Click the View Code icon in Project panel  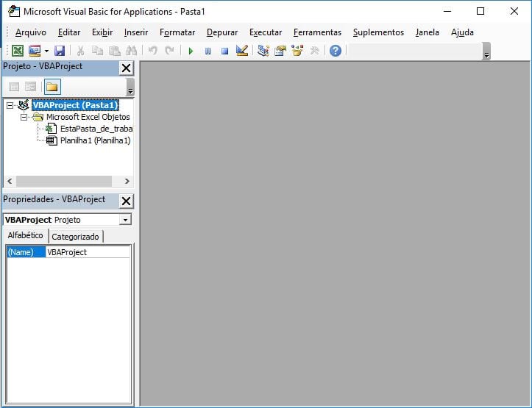[x=14, y=87]
